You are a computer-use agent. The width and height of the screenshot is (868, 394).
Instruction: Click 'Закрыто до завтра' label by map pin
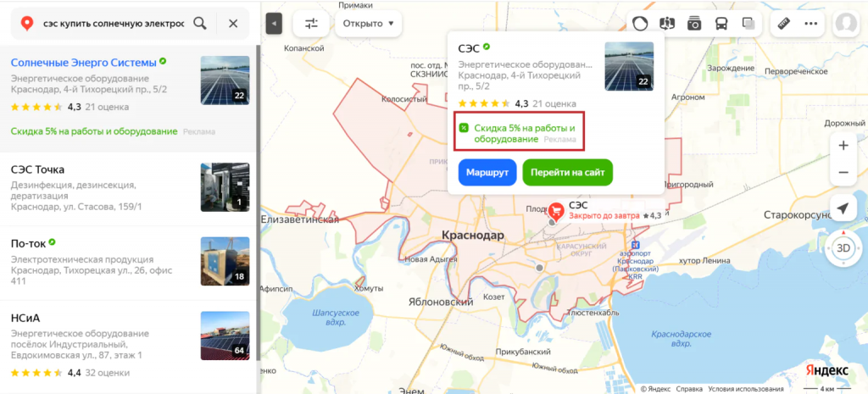(604, 216)
